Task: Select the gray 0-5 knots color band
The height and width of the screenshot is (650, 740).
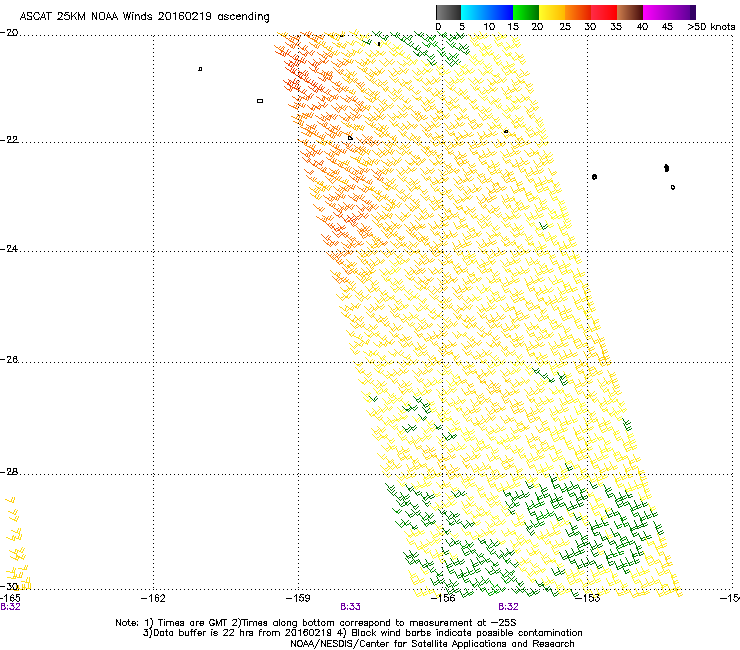Action: [x=448, y=12]
